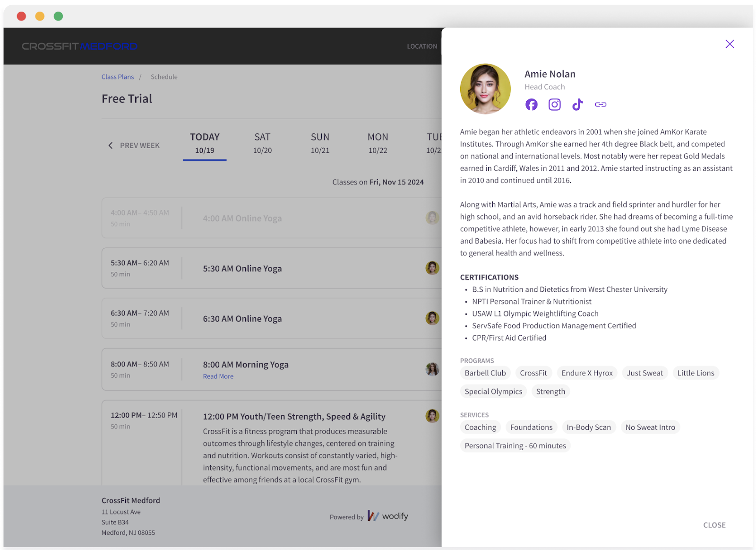The height and width of the screenshot is (550, 756).
Task: Click the CLOSE button at panel bottom
Action: (714, 525)
